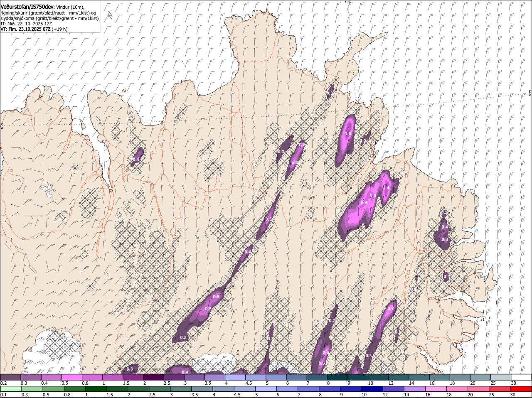532x398 pixels.
Task: Click the 12–14 teal swatch in the top legend row
Action: click(x=399, y=377)
